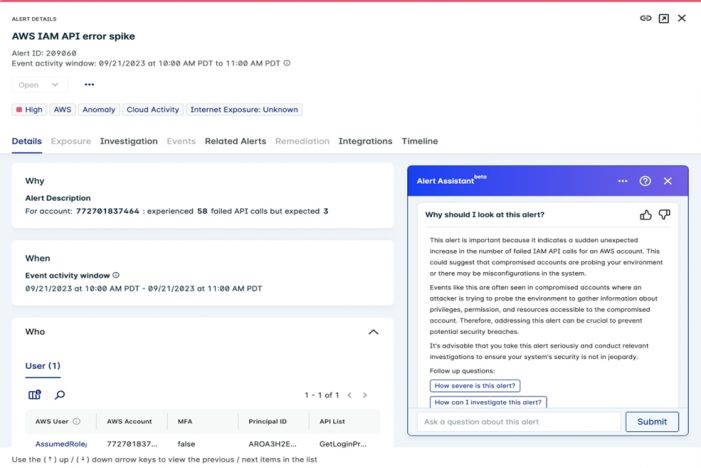Click the GetLoginPr... API list cell

click(x=343, y=444)
